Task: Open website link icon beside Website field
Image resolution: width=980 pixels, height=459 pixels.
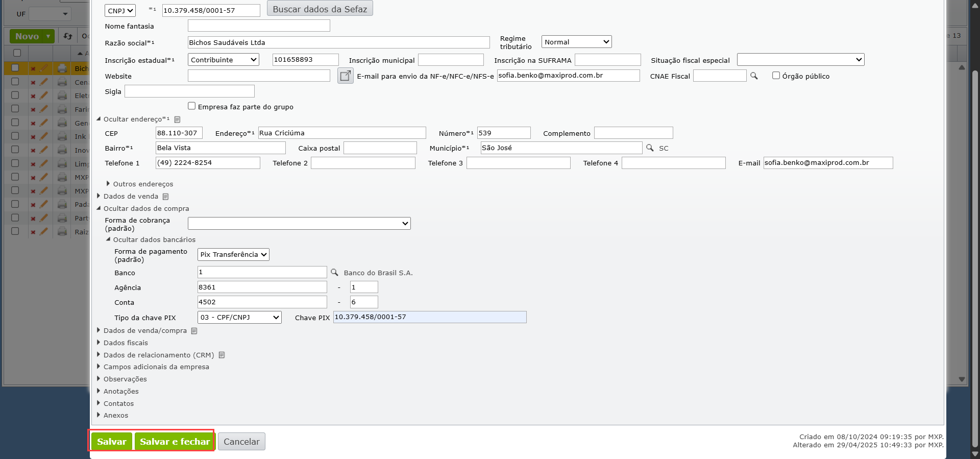Action: pyautogui.click(x=346, y=76)
